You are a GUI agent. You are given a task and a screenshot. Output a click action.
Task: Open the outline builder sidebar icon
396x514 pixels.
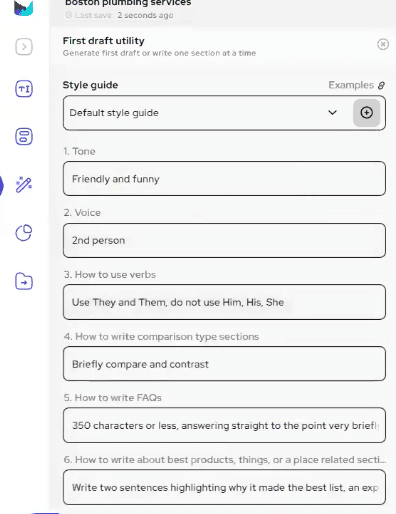pos(24,137)
